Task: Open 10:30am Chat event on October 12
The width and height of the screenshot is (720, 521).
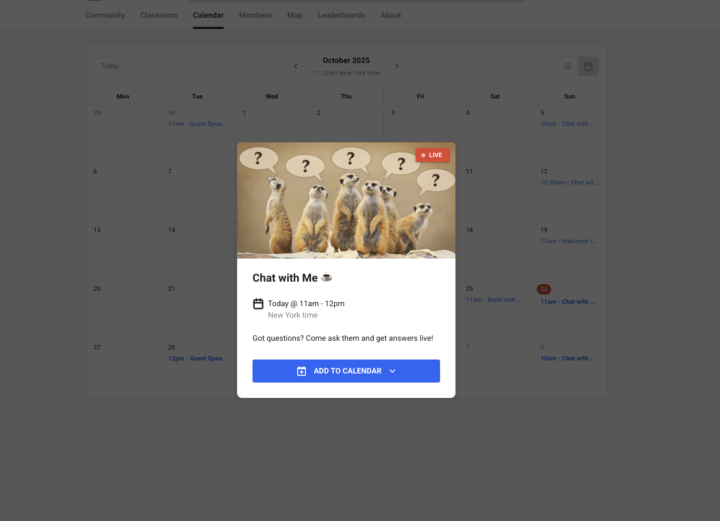Action: coord(569,183)
